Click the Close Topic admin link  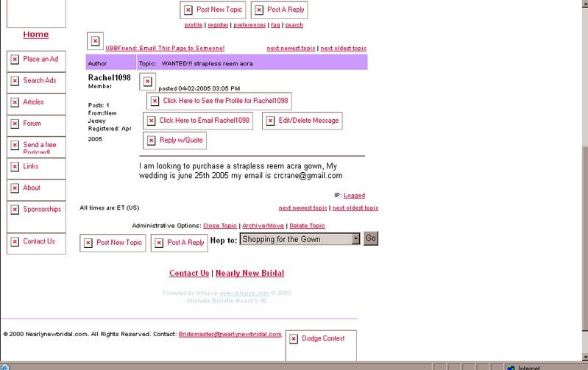220,226
